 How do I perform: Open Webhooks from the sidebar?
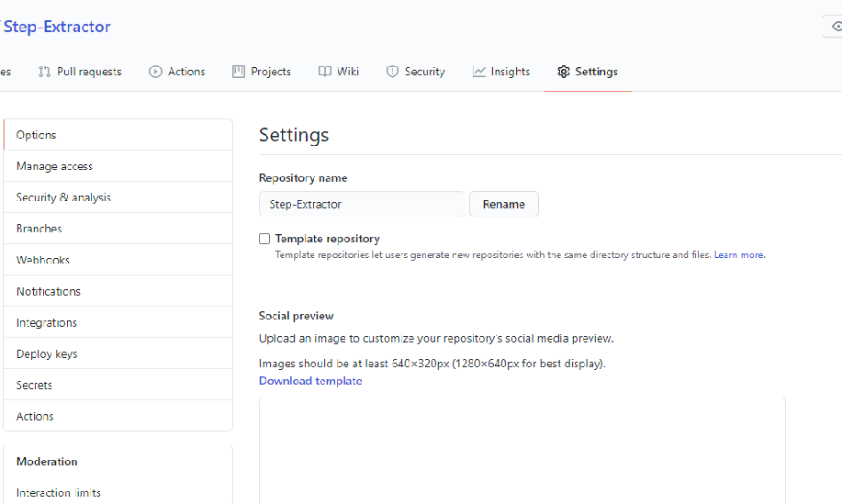43,260
